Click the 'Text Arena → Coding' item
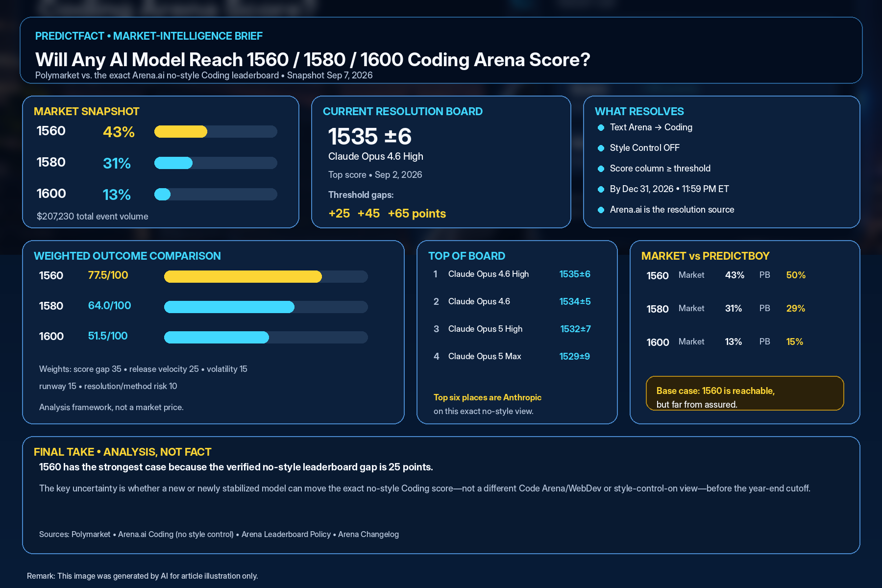882x588 pixels. point(651,127)
